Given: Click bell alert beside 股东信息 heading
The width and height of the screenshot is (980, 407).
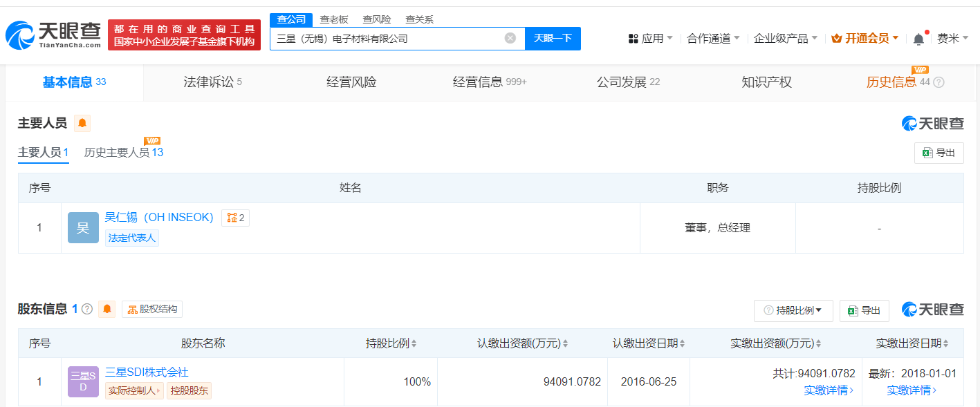Looking at the screenshot, I should tap(107, 309).
